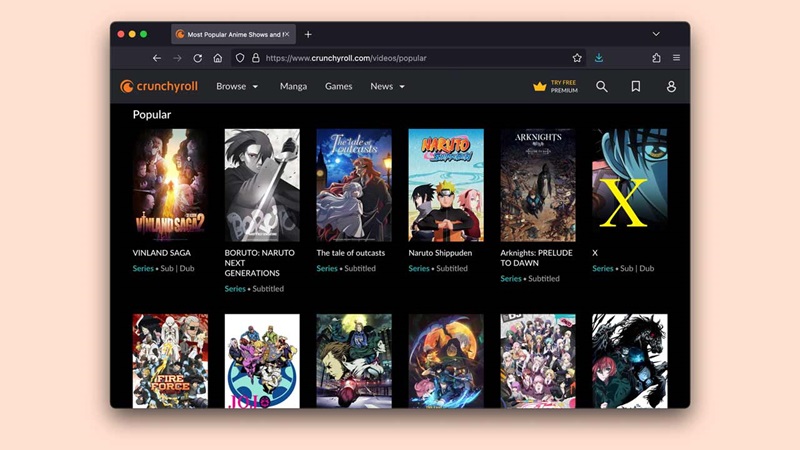The width and height of the screenshot is (800, 450).
Task: Click the premium crown icon
Action: coord(540,87)
